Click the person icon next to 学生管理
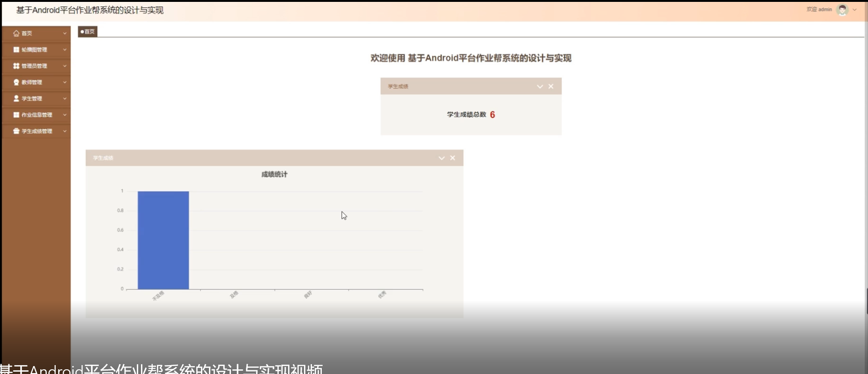The height and width of the screenshot is (374, 868). (16, 98)
